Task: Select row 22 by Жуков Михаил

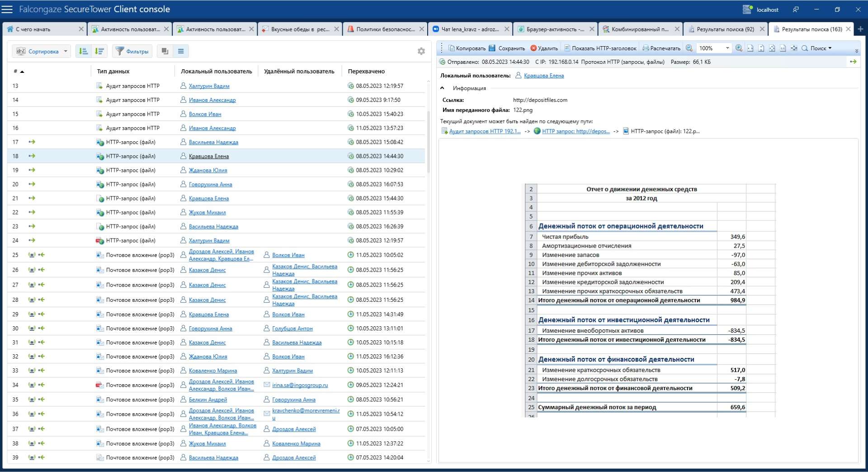Action: (x=207, y=212)
